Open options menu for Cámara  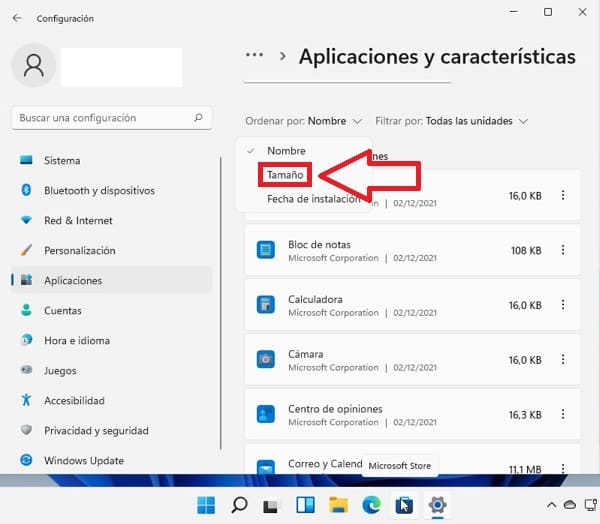tap(563, 359)
